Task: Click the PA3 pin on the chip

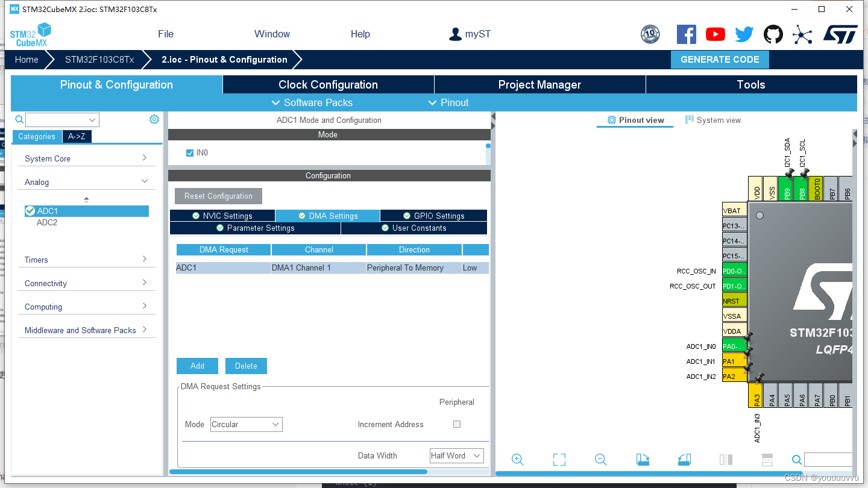Action: pyautogui.click(x=756, y=395)
